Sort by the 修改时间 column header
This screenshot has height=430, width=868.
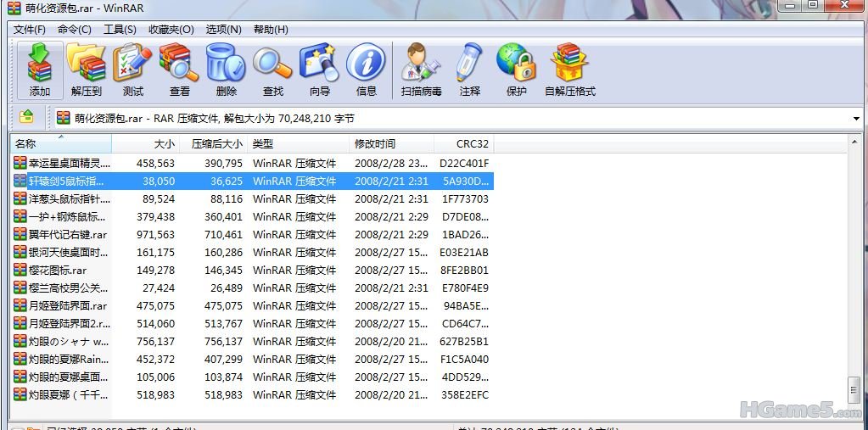(x=375, y=144)
